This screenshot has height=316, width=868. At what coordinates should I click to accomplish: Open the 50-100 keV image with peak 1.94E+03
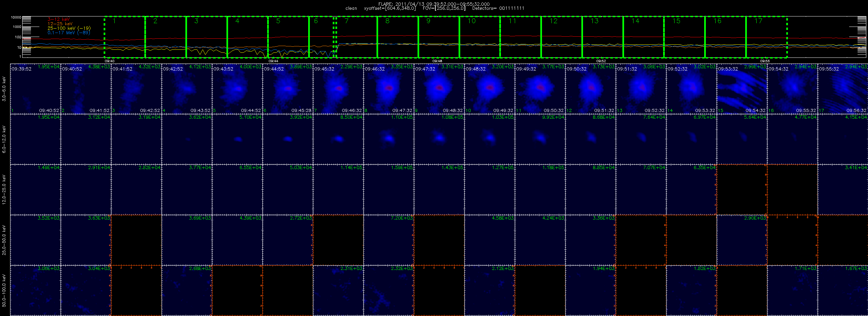tap(591, 290)
